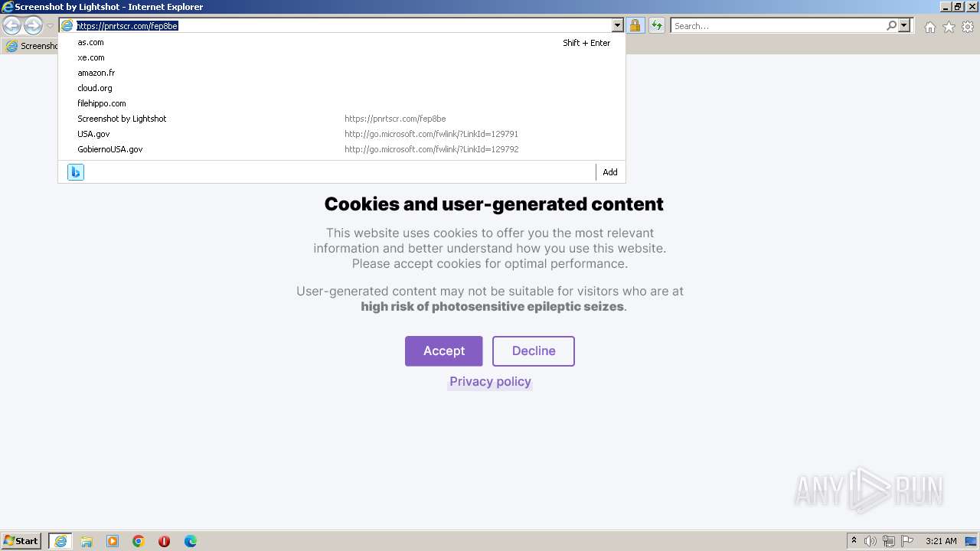Choose the filehippo.com suggestion
The image size is (980, 551).
(x=341, y=103)
